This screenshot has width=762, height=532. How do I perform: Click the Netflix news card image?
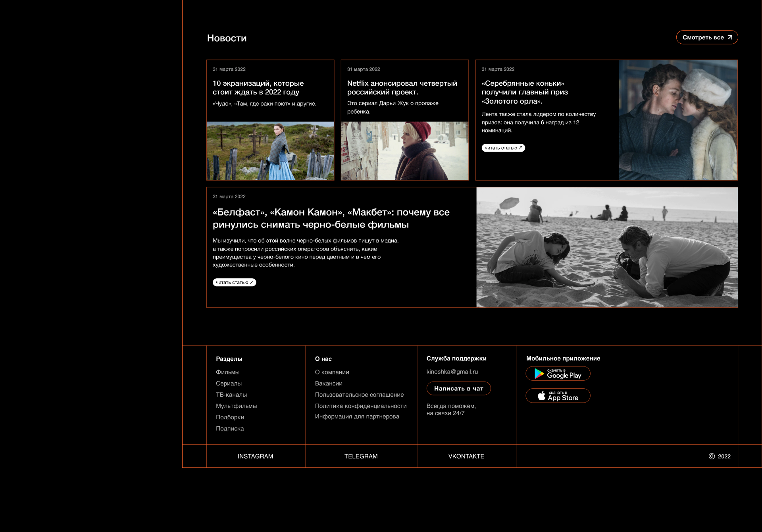(x=404, y=151)
